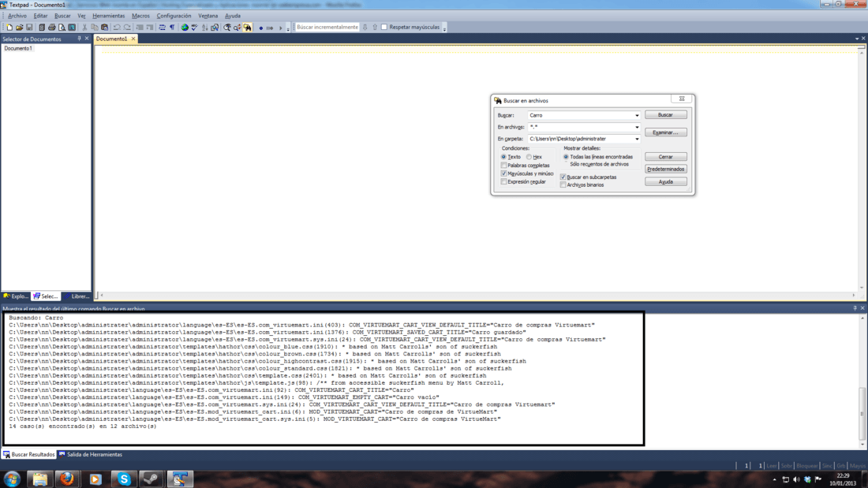Screen dimensions: 868x488
Task: Click the Buscar incrementalmente input field
Action: pos(327,27)
